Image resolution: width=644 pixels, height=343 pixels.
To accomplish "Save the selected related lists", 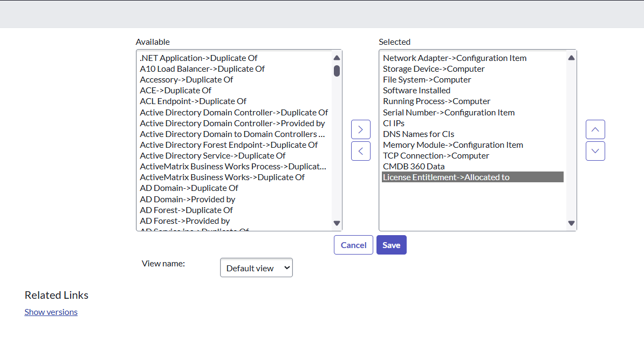I will coord(392,245).
